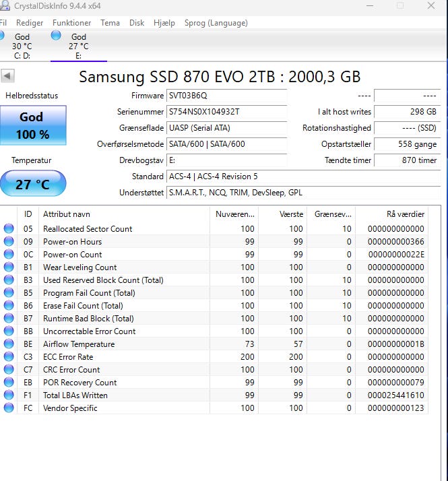Select the C: D: disk status orb
448x481 pixels.
click(2, 35)
